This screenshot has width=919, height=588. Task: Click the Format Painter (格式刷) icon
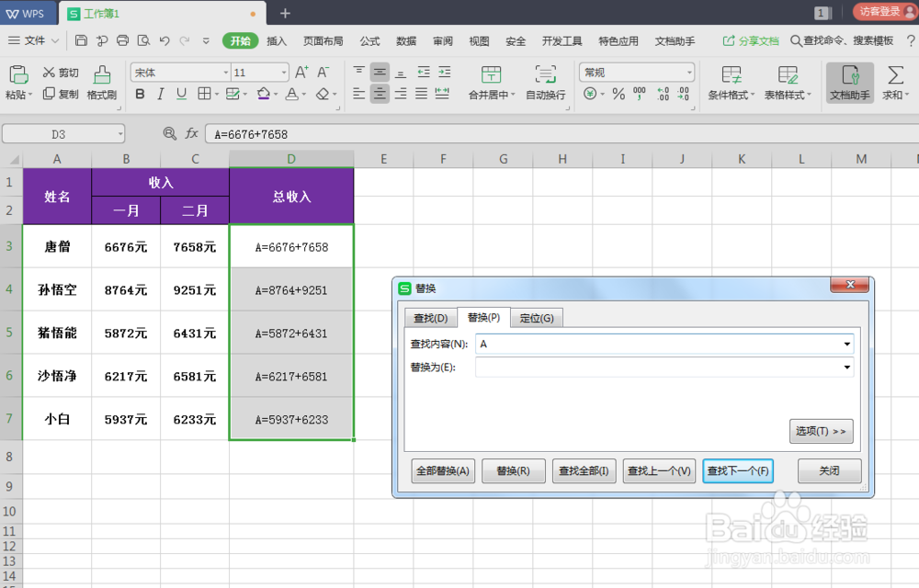coord(102,75)
